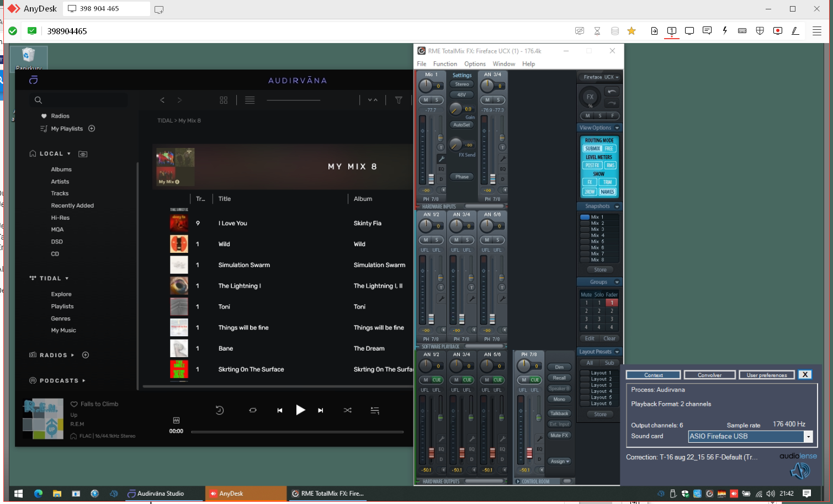
Task: Go to previous track in Audirvana
Action: tap(280, 410)
